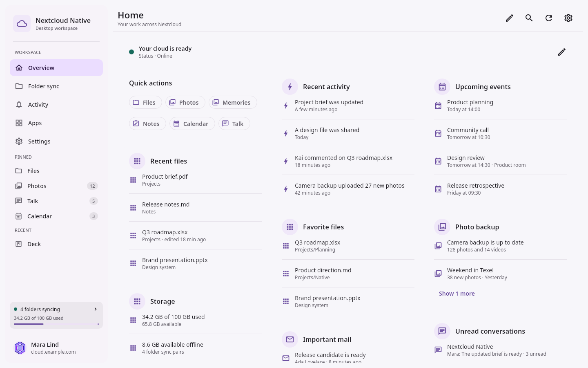Open Brand presentation.pptx in Recent files
588x368 pixels.
click(x=196, y=263)
